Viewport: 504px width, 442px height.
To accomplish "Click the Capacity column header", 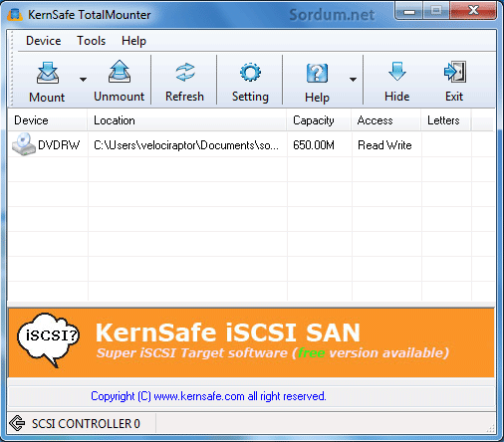I will pos(319,120).
